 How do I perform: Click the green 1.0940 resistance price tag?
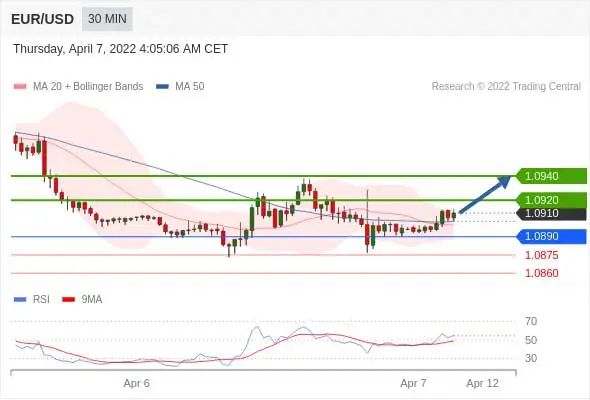coord(551,176)
